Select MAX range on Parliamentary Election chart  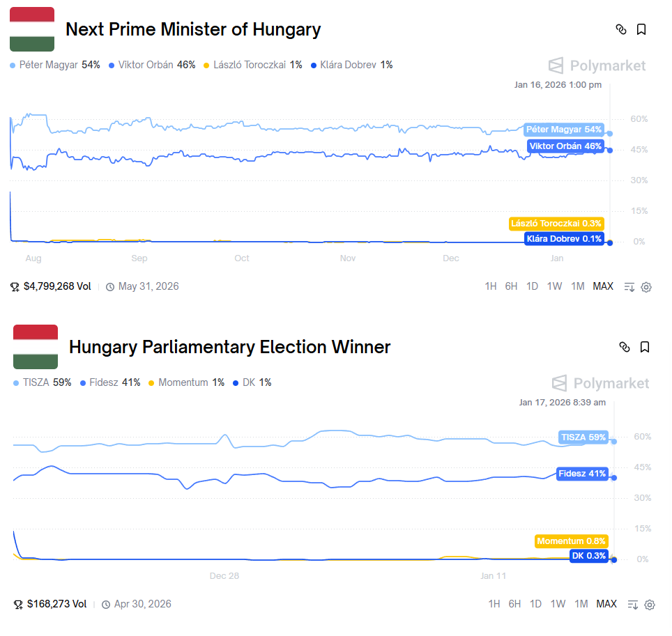[606, 604]
